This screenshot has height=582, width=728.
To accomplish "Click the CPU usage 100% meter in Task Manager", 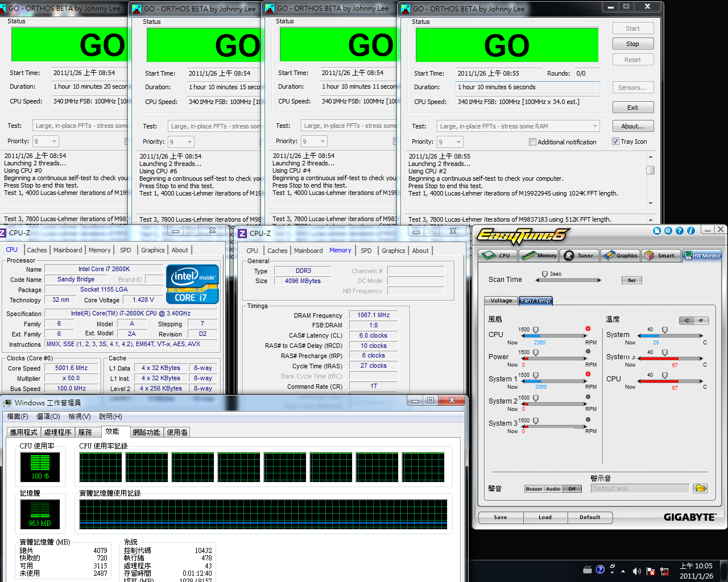I will click(40, 467).
